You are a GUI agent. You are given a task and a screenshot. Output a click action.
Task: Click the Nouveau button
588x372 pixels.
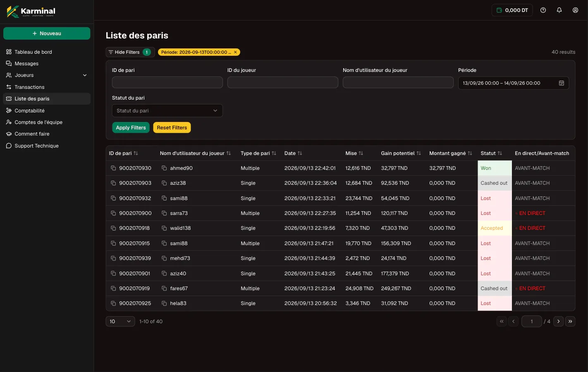point(47,33)
